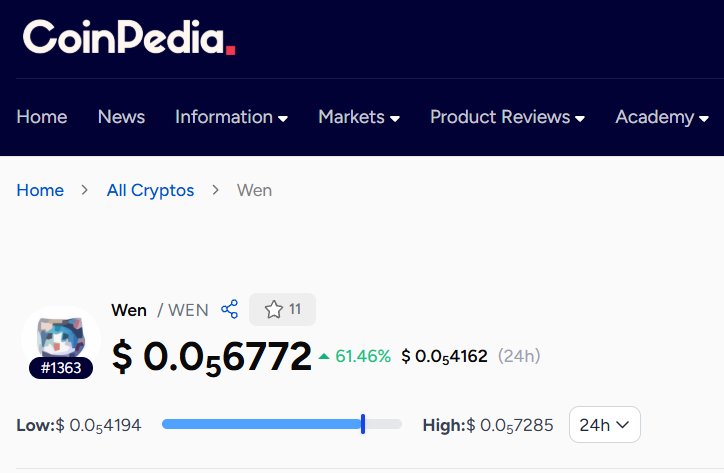724x473 pixels.
Task: Click the #1363 rank badge
Action: (x=61, y=368)
